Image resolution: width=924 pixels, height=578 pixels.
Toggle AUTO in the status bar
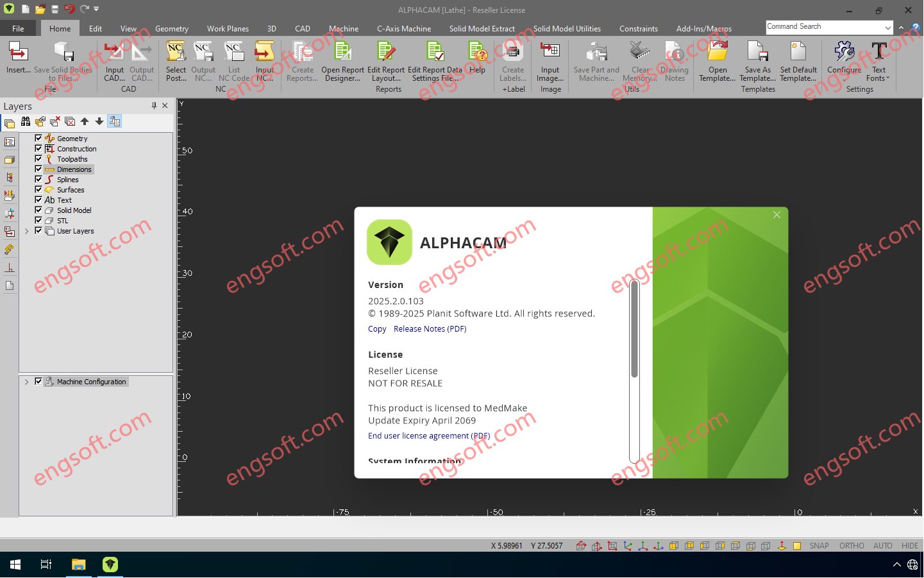[883, 546]
